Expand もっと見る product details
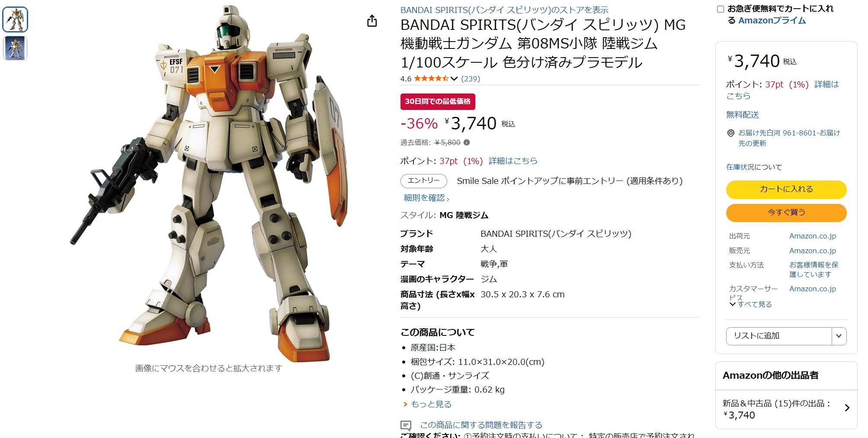The height and width of the screenshot is (438, 868). (x=427, y=404)
